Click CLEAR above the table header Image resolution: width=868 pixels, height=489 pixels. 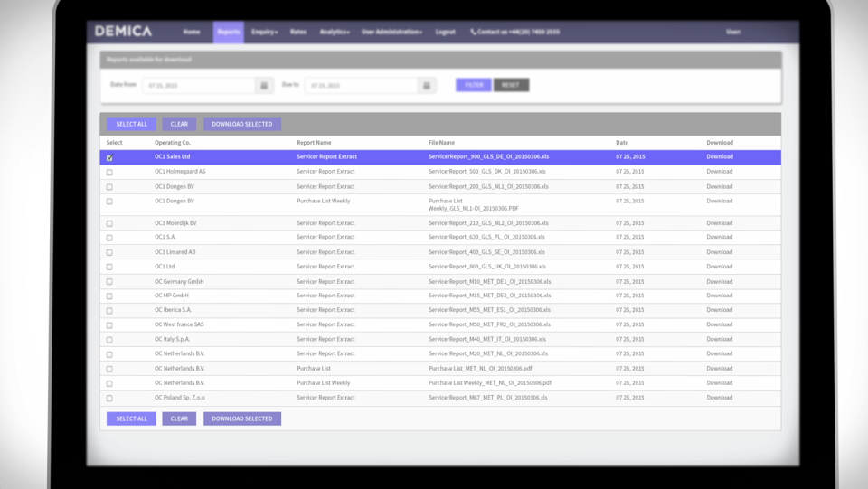pos(179,124)
